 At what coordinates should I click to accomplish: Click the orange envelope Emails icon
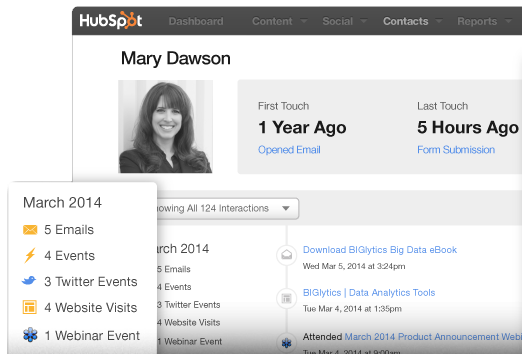tap(30, 230)
